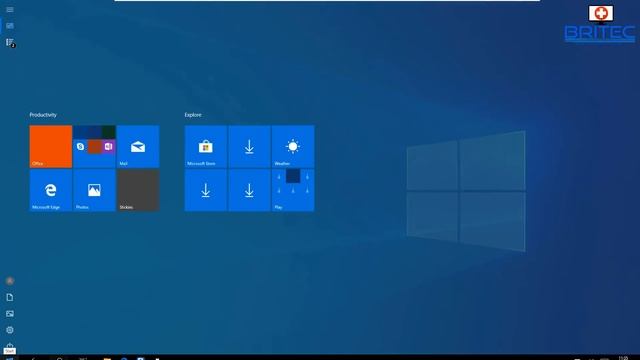Switch to the Pinned tiles view

[10, 26]
